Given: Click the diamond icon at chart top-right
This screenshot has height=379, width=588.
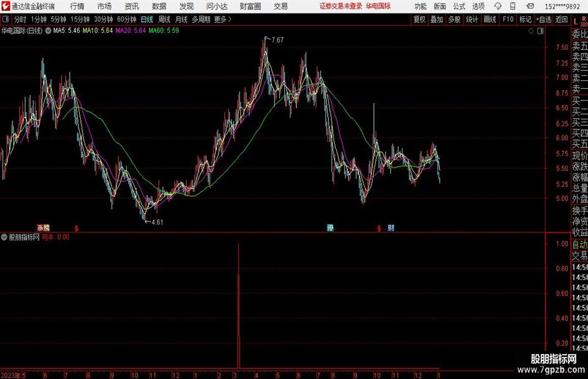Looking at the screenshot, I should (531, 30).
